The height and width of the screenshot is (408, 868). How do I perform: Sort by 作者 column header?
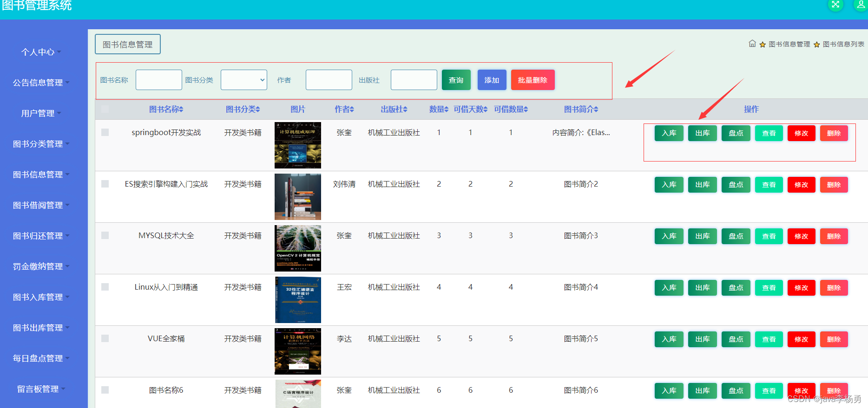[x=344, y=110]
